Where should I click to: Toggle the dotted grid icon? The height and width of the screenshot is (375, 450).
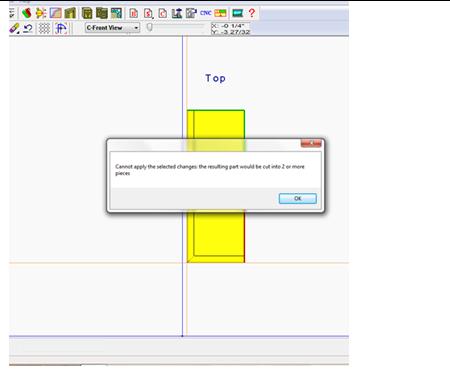[44, 28]
